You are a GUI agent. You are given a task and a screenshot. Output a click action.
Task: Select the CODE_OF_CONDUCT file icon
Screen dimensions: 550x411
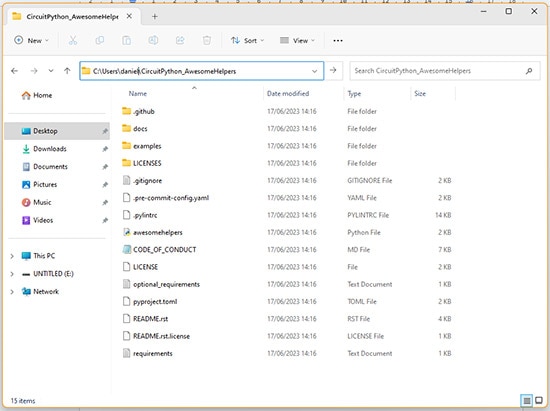tap(126, 249)
